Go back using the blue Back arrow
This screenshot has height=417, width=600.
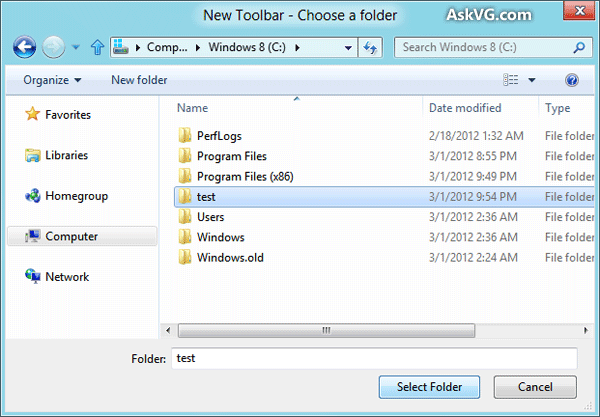[x=24, y=47]
